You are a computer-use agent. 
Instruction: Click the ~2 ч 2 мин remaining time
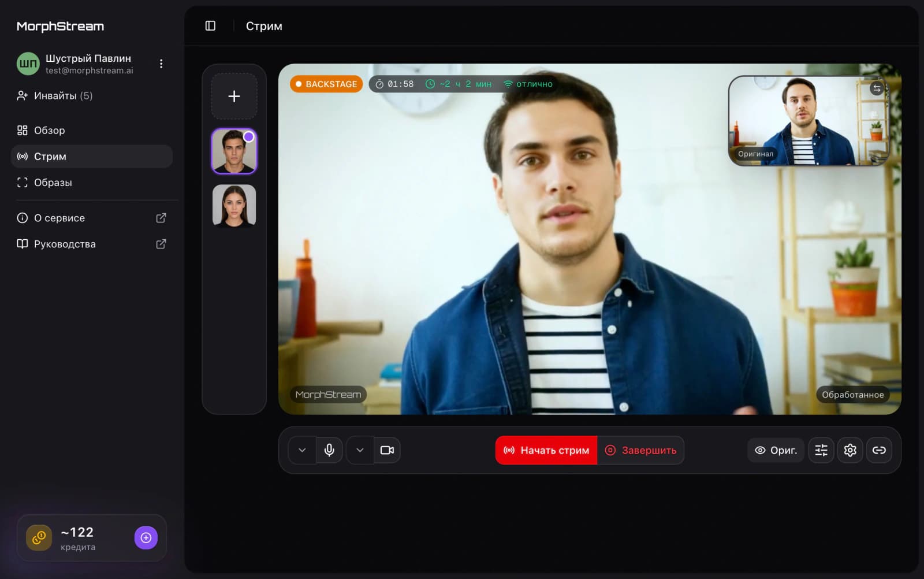tap(459, 84)
